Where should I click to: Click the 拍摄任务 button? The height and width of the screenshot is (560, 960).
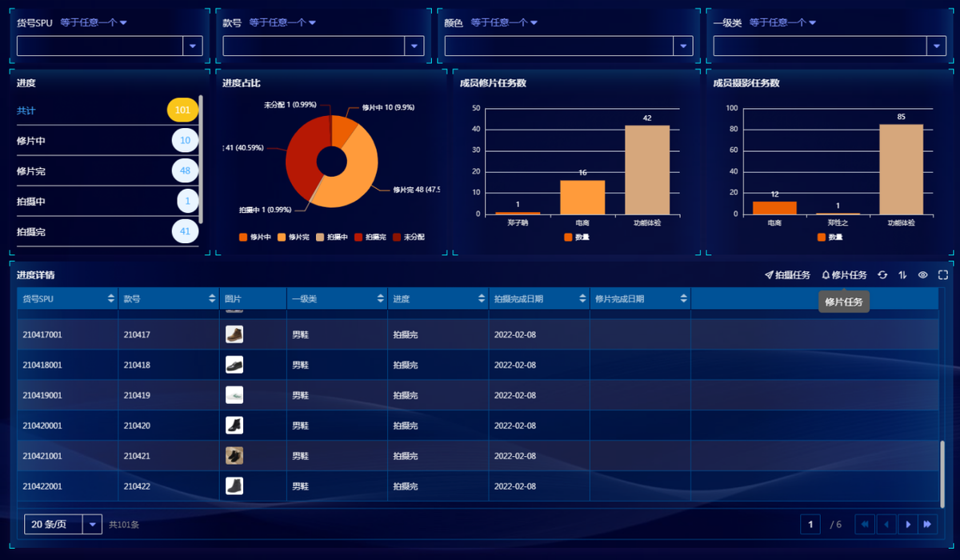(787, 275)
